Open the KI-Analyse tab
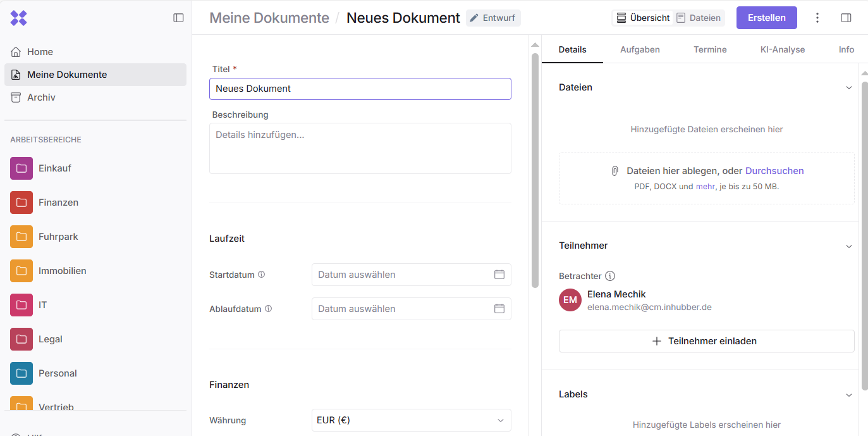This screenshot has height=436, width=868. tap(782, 49)
